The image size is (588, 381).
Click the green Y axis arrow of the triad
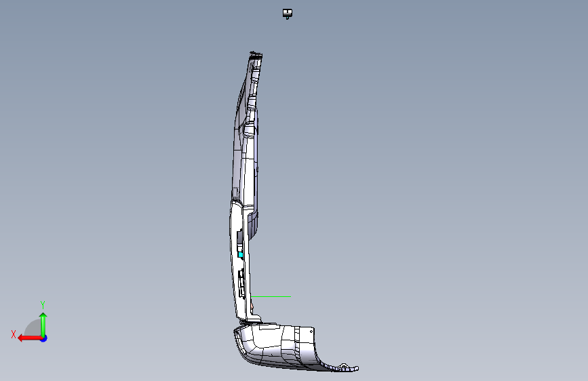[43, 324]
